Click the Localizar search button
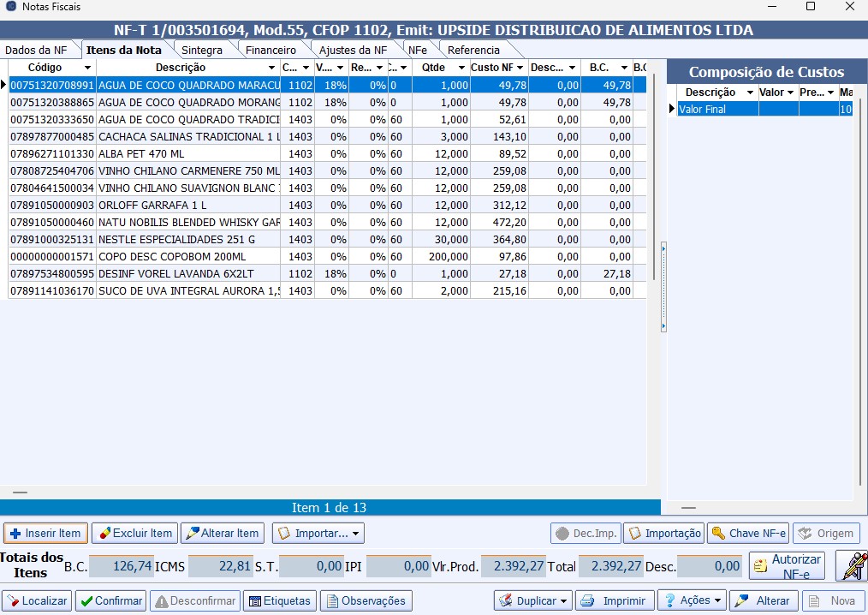 coord(36,600)
